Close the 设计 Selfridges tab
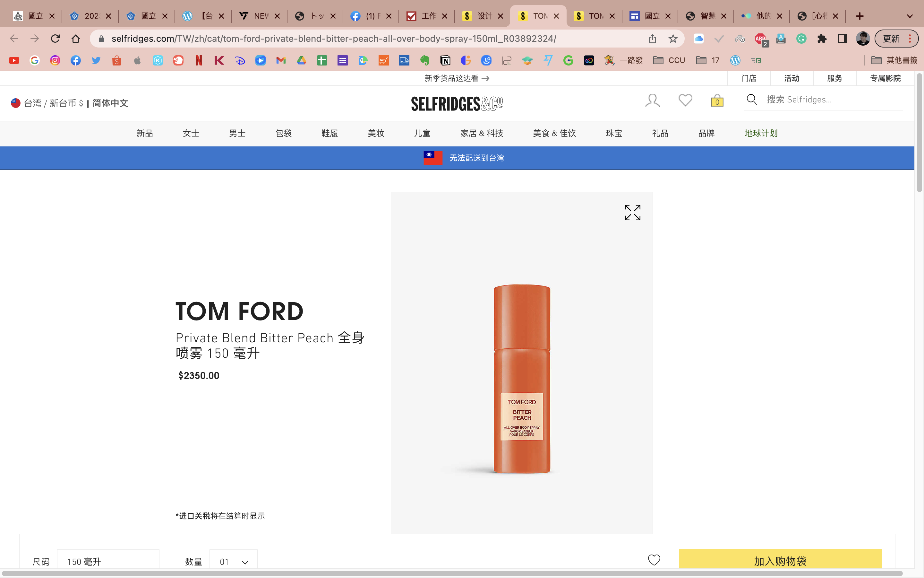Image resolution: width=924 pixels, height=578 pixels. click(x=501, y=16)
